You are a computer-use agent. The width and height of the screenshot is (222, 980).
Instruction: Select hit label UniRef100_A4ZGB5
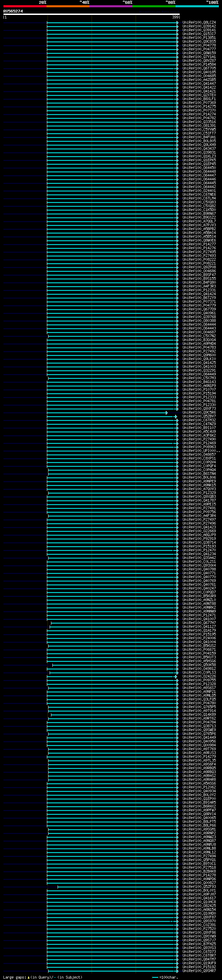click(199, 80)
